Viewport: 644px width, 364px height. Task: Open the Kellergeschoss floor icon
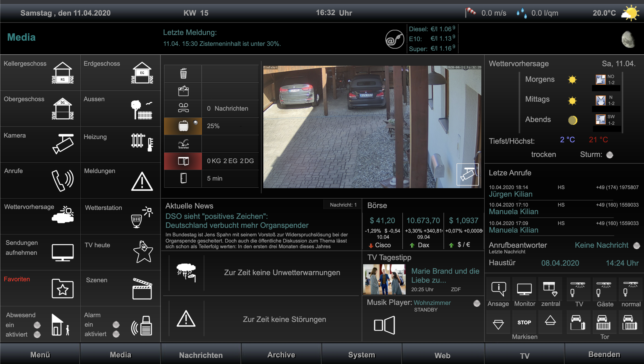[62, 73]
